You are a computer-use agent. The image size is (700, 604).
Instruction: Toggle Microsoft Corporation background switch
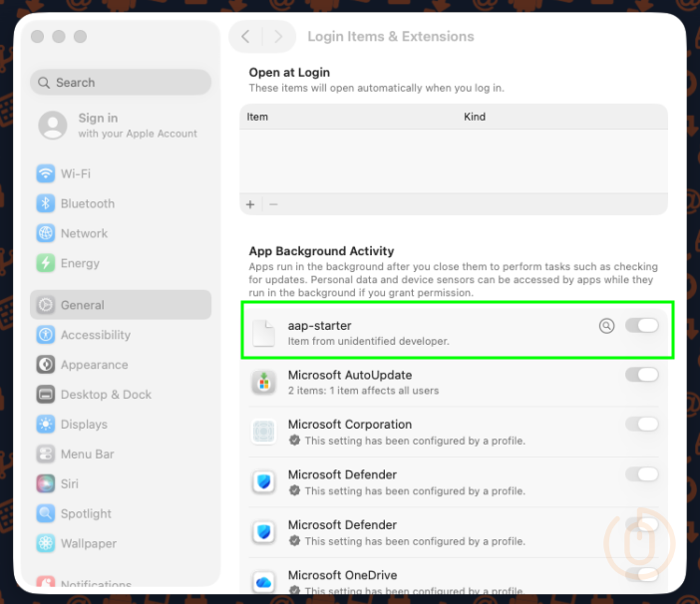(x=641, y=425)
